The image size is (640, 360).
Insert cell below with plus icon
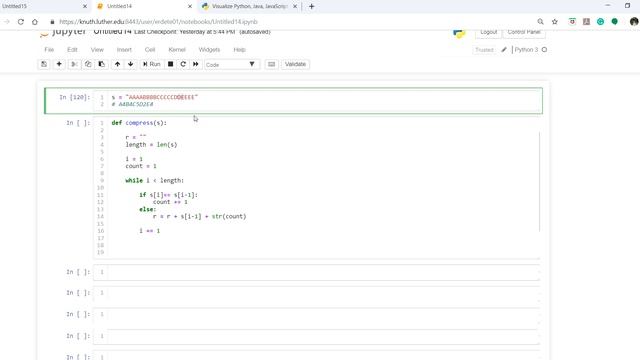[59, 64]
